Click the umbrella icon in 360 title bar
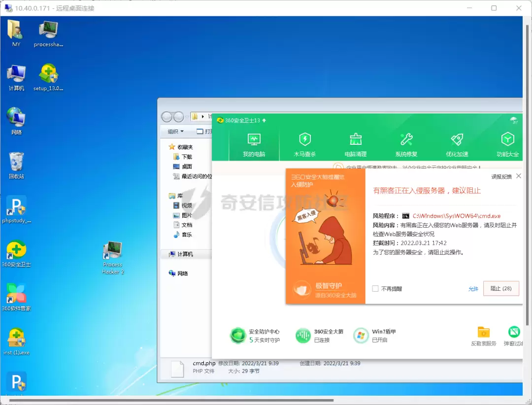The width and height of the screenshot is (532, 405). (x=514, y=120)
